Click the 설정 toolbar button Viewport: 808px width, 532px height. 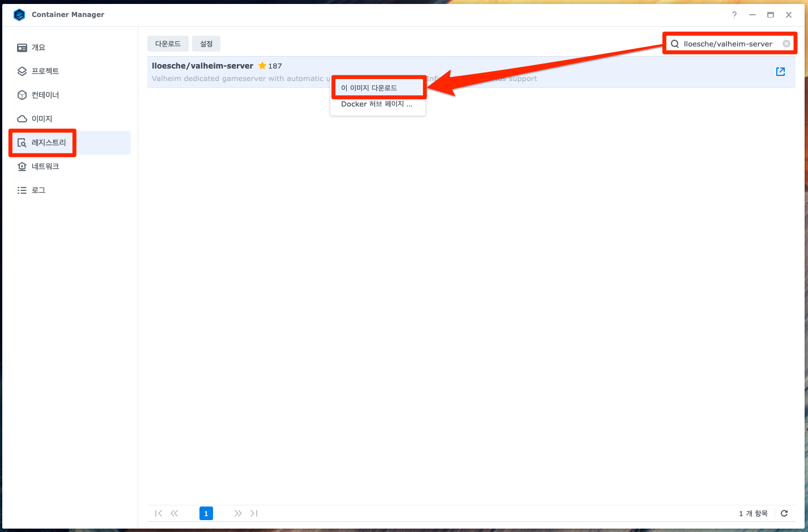coord(206,44)
